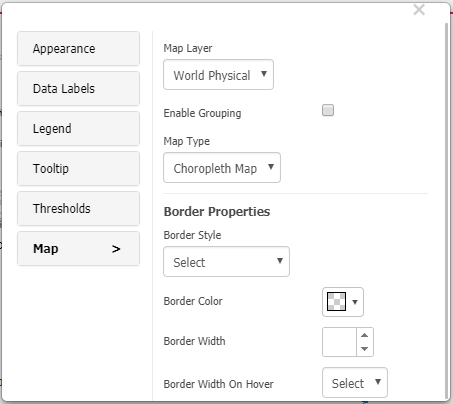Open the Border Color picker arrow
453x404 pixels.
[355, 302]
